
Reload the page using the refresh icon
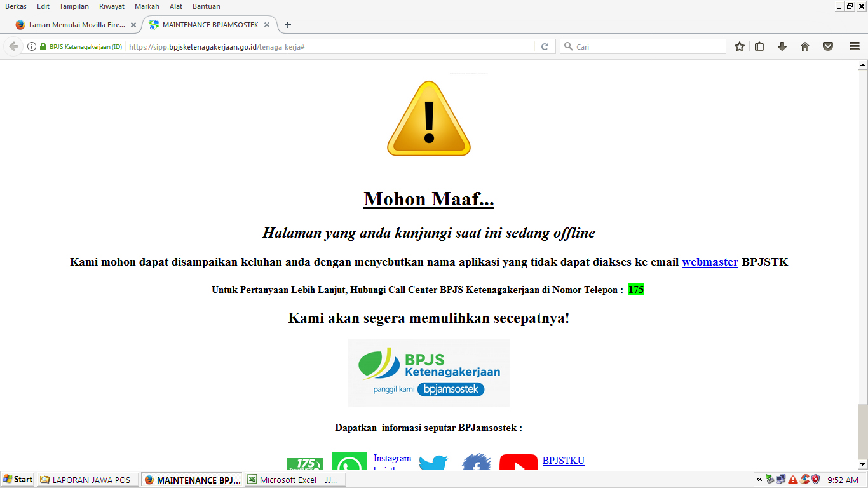(545, 46)
